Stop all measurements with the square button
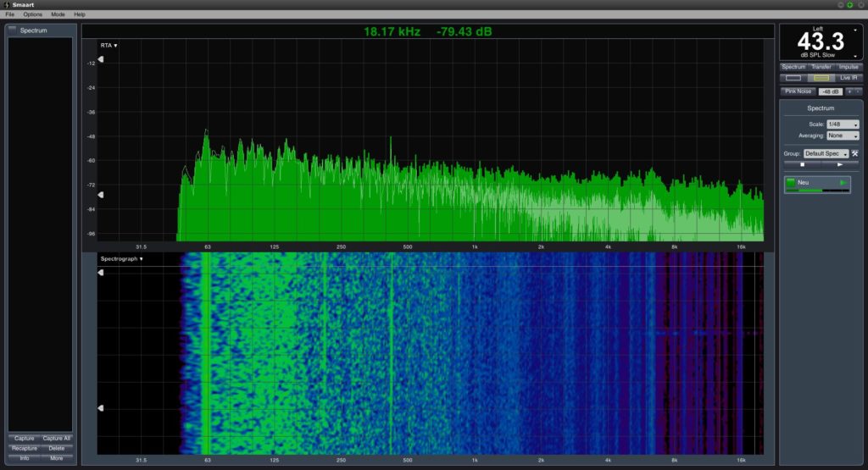Viewport: 868px width, 470px height. 802,165
